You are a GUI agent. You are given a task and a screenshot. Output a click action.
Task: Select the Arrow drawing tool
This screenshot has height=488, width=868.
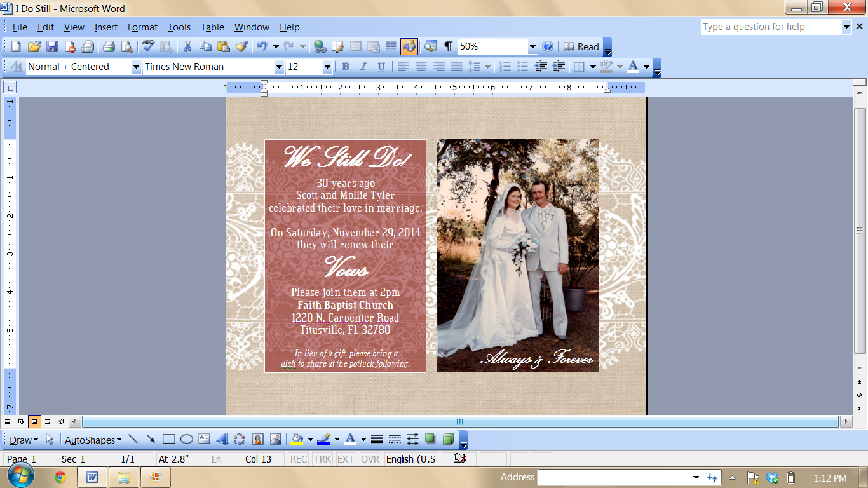click(151, 439)
